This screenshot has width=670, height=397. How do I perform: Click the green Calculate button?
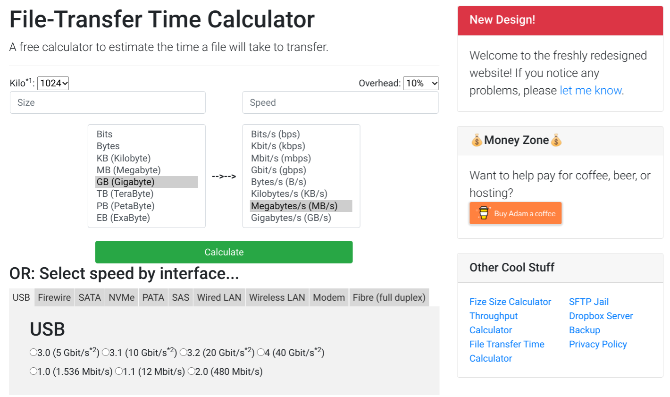click(x=224, y=252)
